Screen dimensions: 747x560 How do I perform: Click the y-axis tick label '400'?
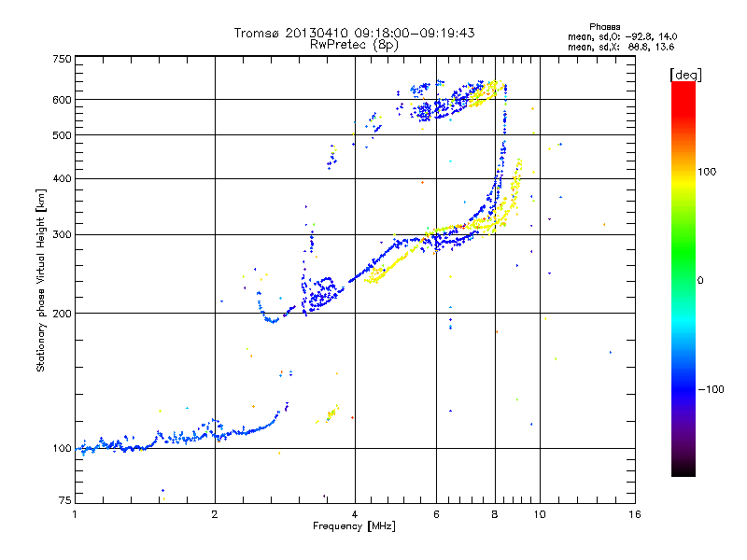(62, 178)
